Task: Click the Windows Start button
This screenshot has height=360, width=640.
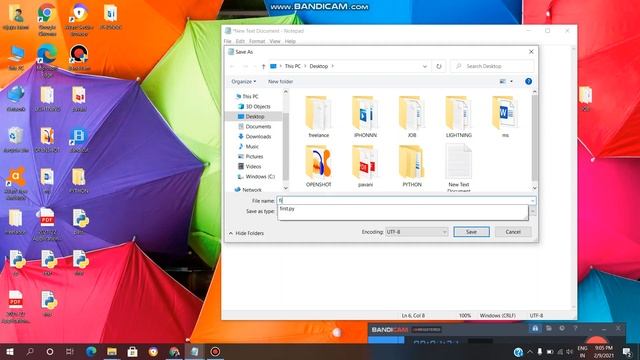Action: [10, 351]
